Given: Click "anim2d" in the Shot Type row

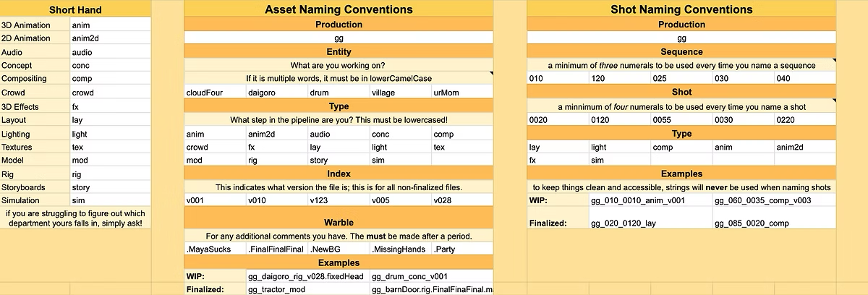Looking at the screenshot, I should pyautogui.click(x=805, y=147).
